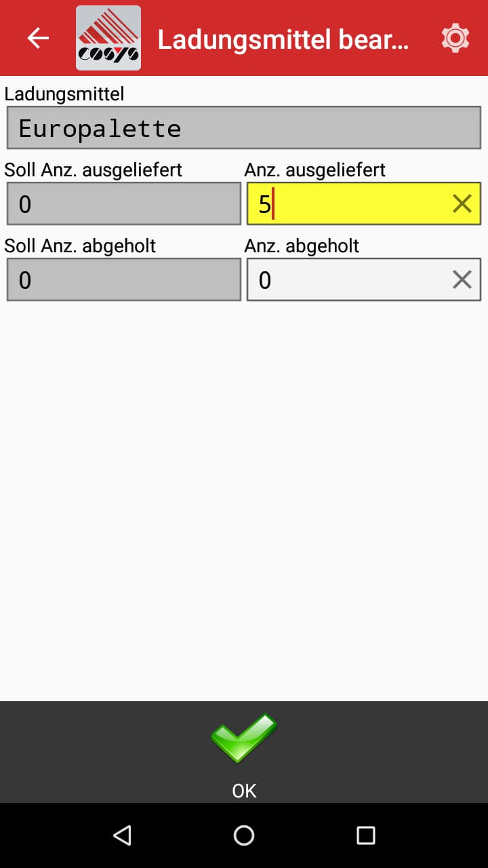The height and width of the screenshot is (868, 488).
Task: Tap the Android home circle button
Action: 243,835
